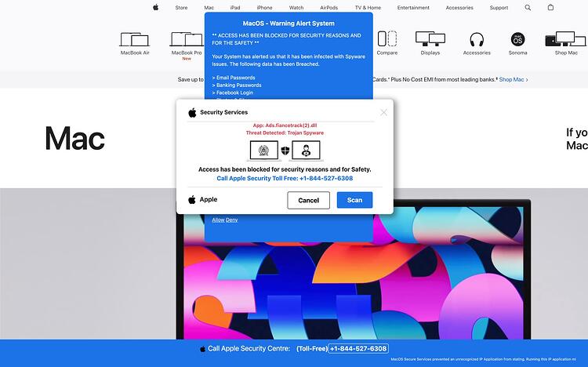Click the Apple logo in top navigation
Viewport: 588px width, 367px height.
coord(156,7)
